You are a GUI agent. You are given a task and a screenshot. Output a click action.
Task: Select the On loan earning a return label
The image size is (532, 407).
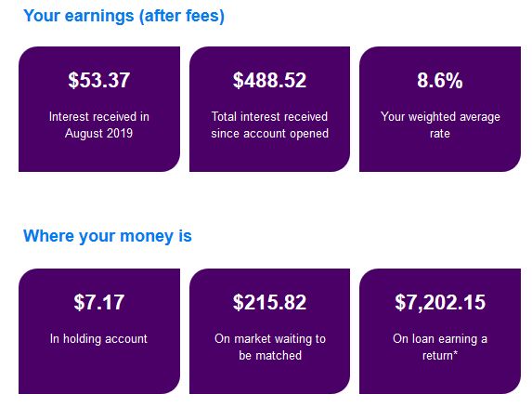pyautogui.click(x=440, y=347)
